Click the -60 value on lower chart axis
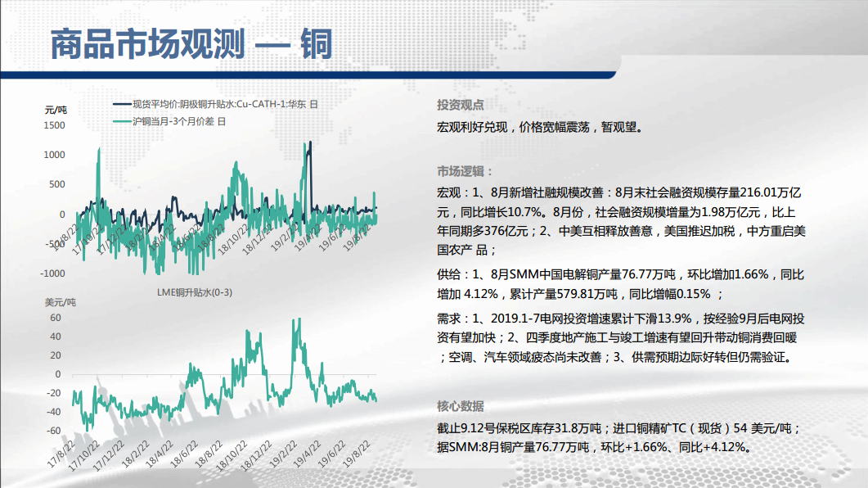The image size is (868, 488). (53, 431)
